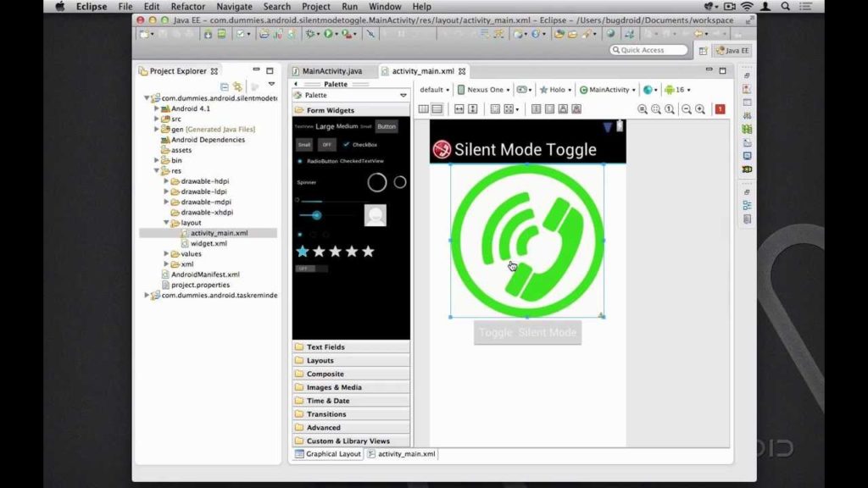Open the API level 16 dropdown
Viewport: 868px width, 488px height.
[x=677, y=90]
